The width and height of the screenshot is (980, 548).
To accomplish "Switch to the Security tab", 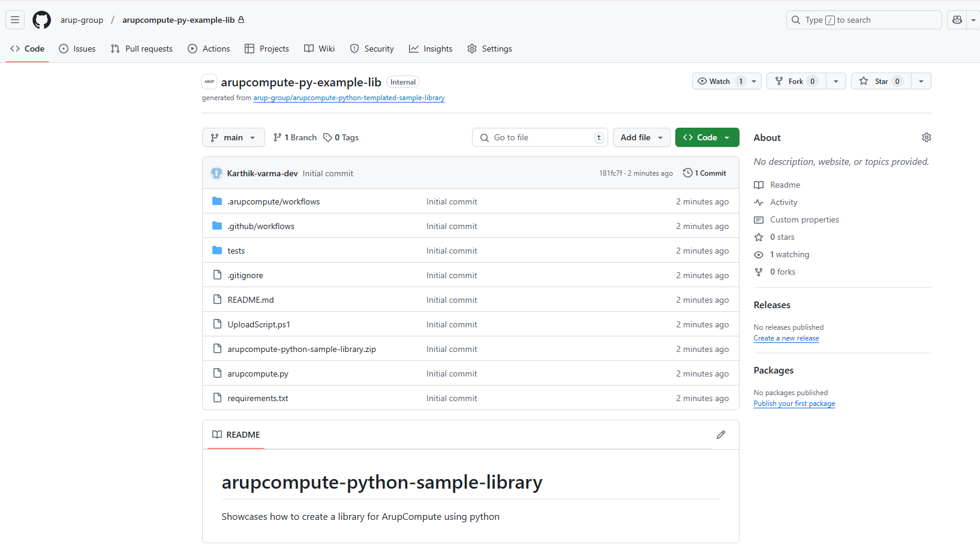I will [372, 49].
